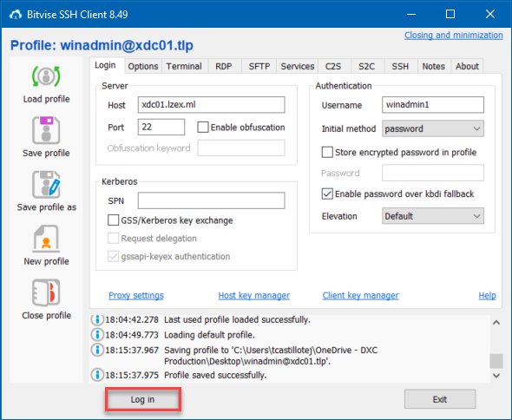The height and width of the screenshot is (420, 512).
Task: Click the Close profile icon
Action: click(x=46, y=292)
